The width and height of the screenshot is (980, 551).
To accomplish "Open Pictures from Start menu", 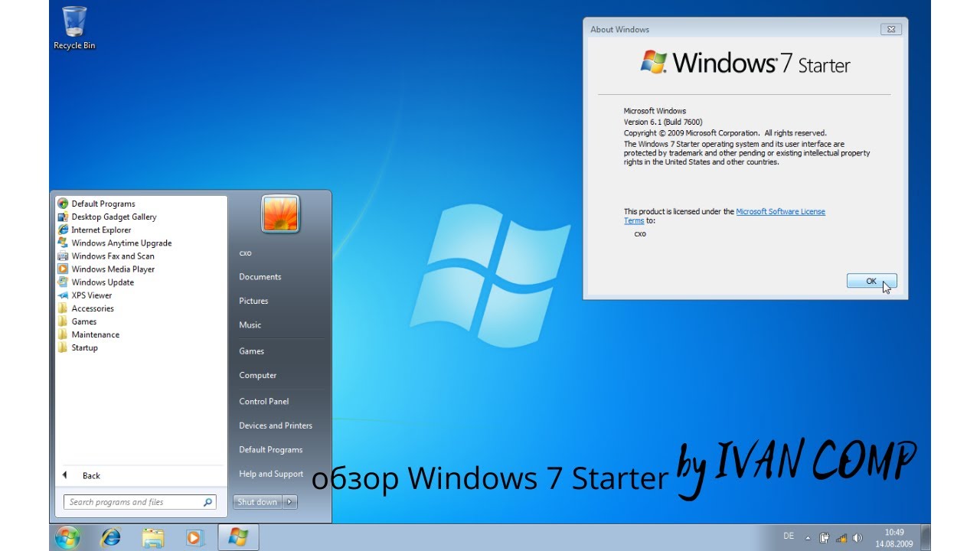I will coord(253,301).
